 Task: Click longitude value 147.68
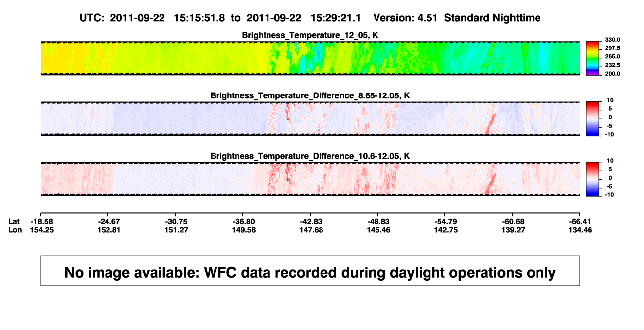(310, 230)
